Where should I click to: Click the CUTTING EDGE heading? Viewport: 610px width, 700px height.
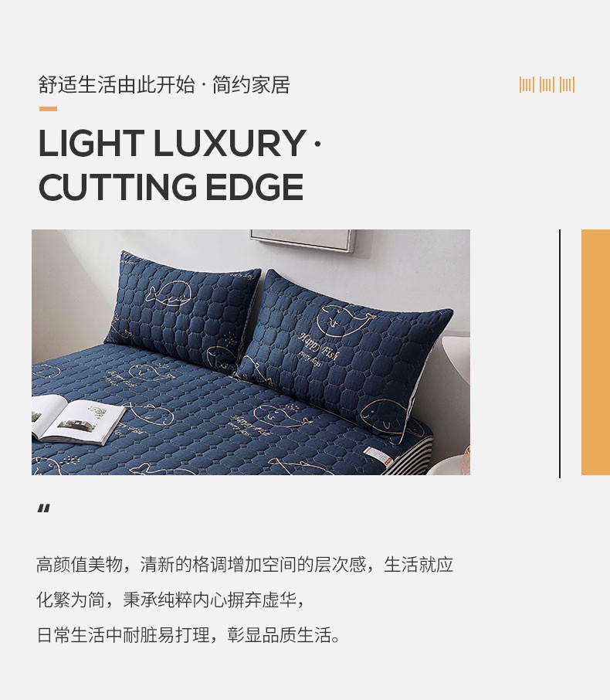pyautogui.click(x=171, y=187)
